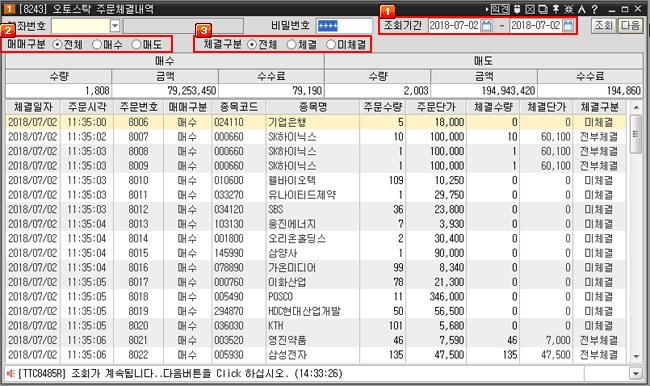The width and height of the screenshot is (650, 386).
Task: Click stock code 024110
Action: pos(229,122)
